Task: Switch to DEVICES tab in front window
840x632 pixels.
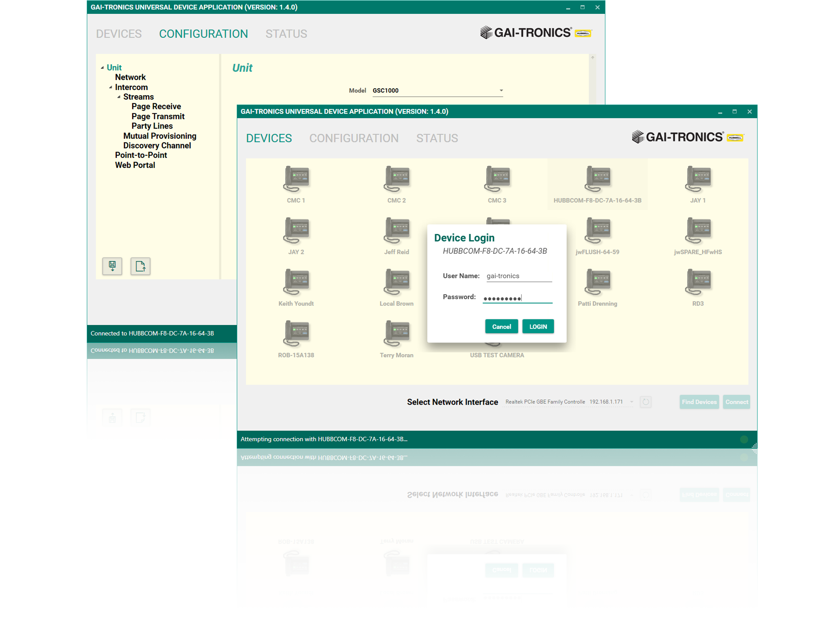Action: point(269,138)
